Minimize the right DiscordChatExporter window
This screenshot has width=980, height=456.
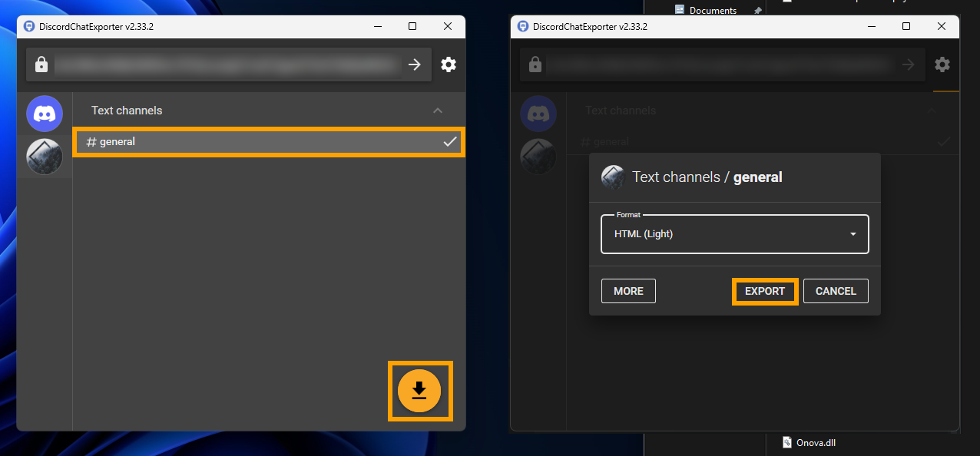click(x=872, y=26)
